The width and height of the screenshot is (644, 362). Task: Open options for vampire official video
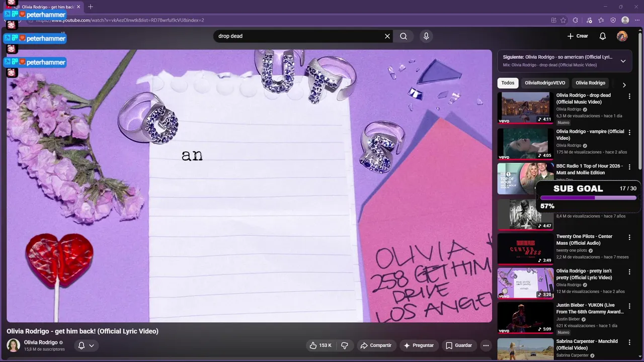point(629,132)
